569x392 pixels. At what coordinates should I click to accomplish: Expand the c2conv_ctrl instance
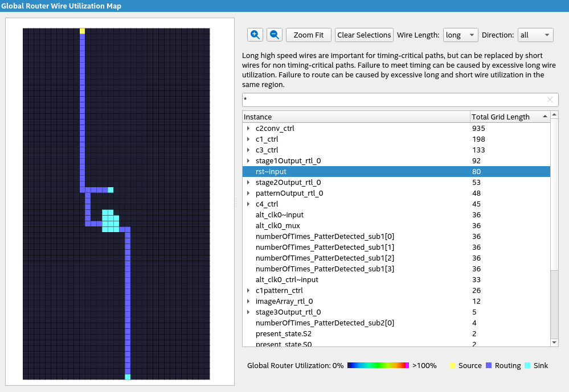tap(248, 129)
